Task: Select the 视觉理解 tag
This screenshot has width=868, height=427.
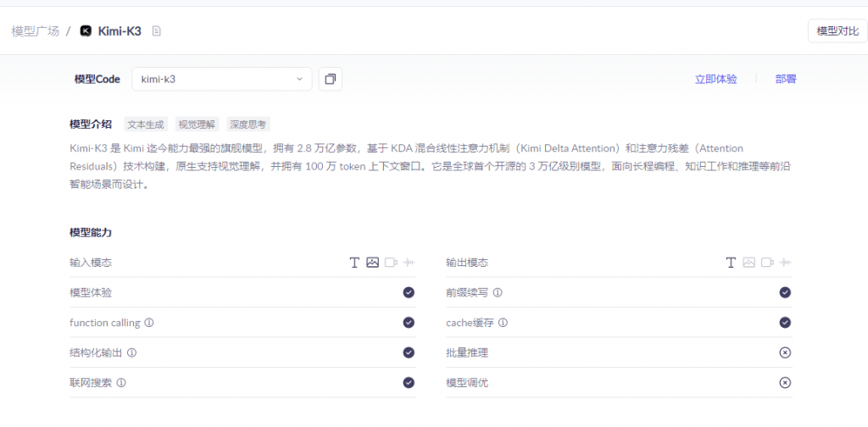Action: tap(197, 125)
